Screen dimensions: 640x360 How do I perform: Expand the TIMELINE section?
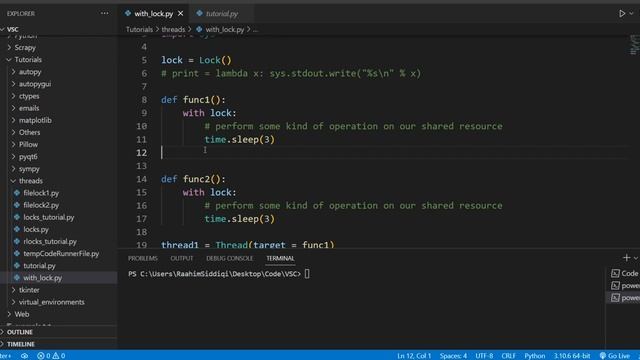(20, 344)
